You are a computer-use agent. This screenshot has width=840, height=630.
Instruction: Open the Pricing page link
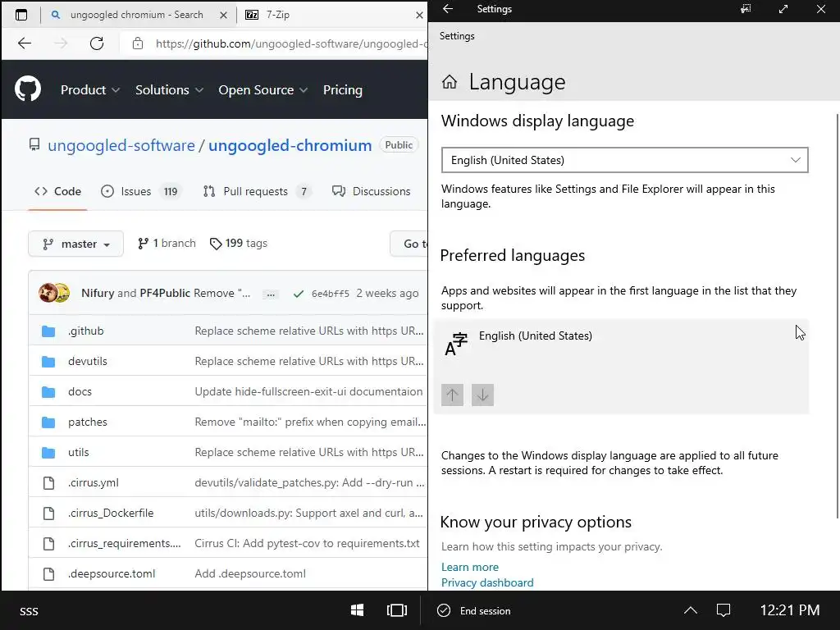343,90
